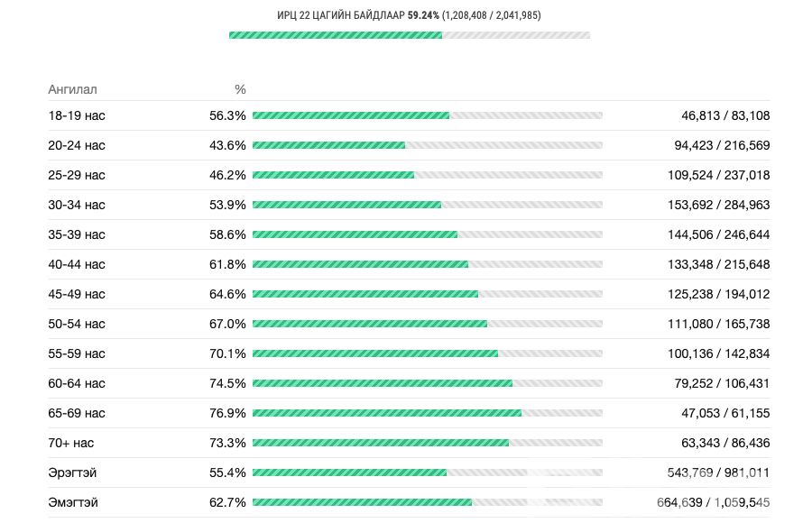
Task: Click the 'ИРЦ 22 ЦАГИЙН БАЙДЛААР' heading text
Action: pyautogui.click(x=341, y=15)
